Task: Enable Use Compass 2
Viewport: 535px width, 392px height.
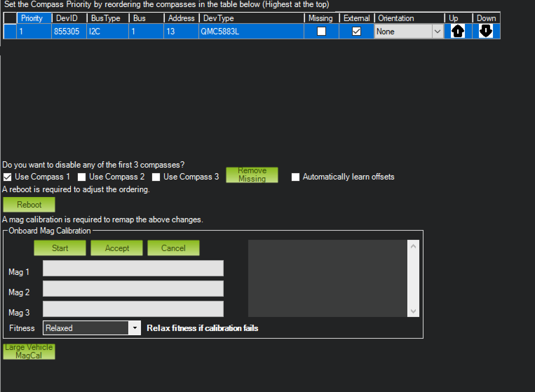Action: (82, 177)
